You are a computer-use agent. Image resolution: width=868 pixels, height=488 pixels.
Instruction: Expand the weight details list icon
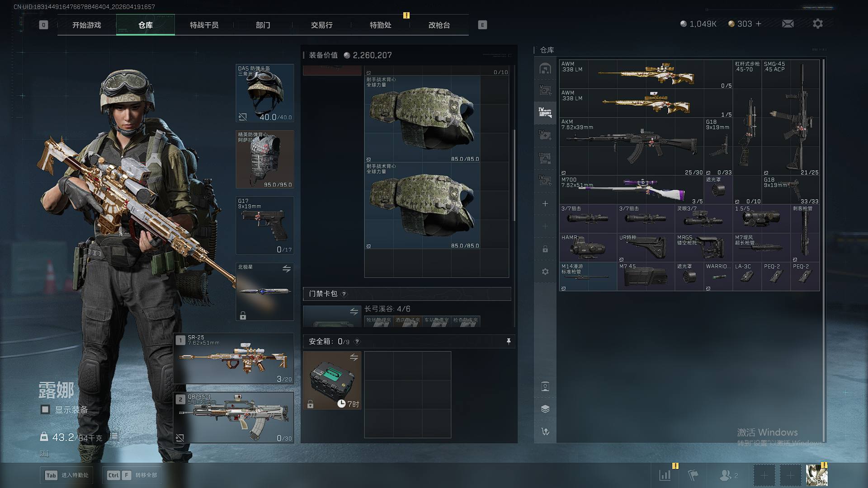[114, 436]
